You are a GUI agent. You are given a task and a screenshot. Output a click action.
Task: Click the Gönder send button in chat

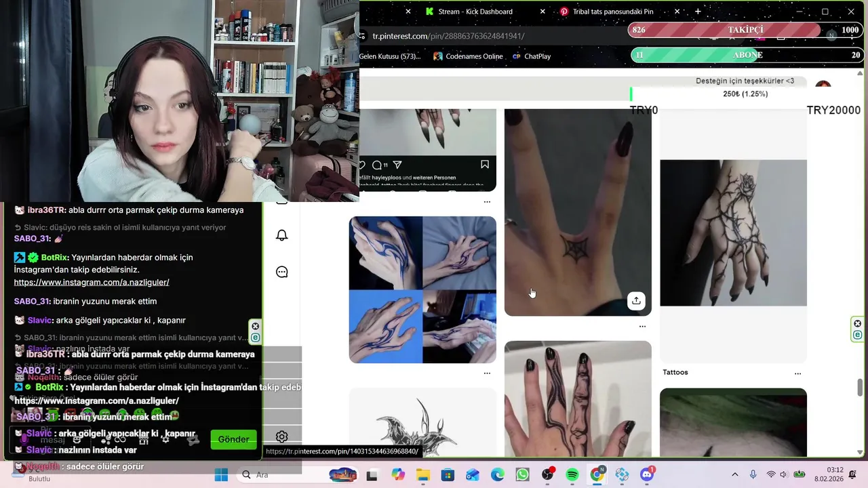pyautogui.click(x=233, y=439)
